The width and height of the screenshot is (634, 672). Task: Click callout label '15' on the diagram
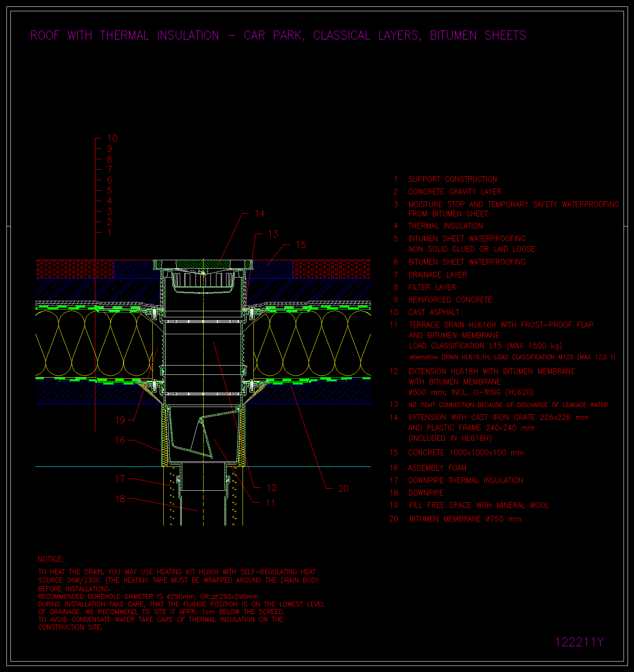tap(301, 245)
